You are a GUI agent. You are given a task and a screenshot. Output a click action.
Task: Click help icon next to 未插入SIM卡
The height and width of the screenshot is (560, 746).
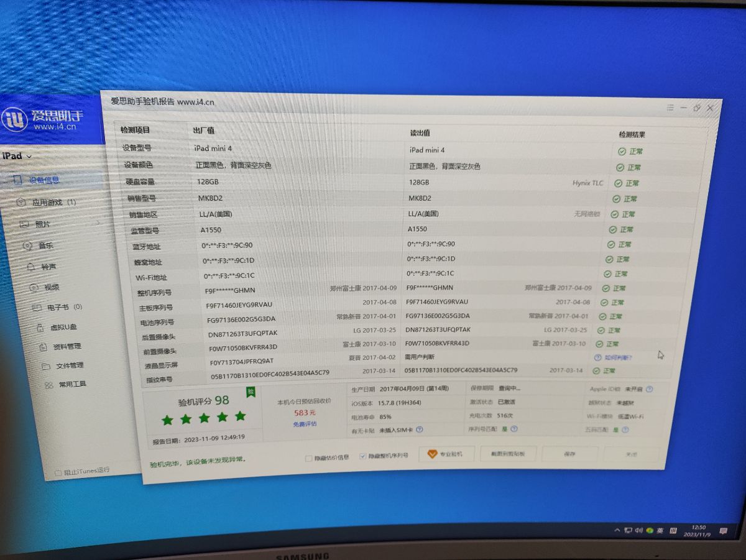coord(420,429)
